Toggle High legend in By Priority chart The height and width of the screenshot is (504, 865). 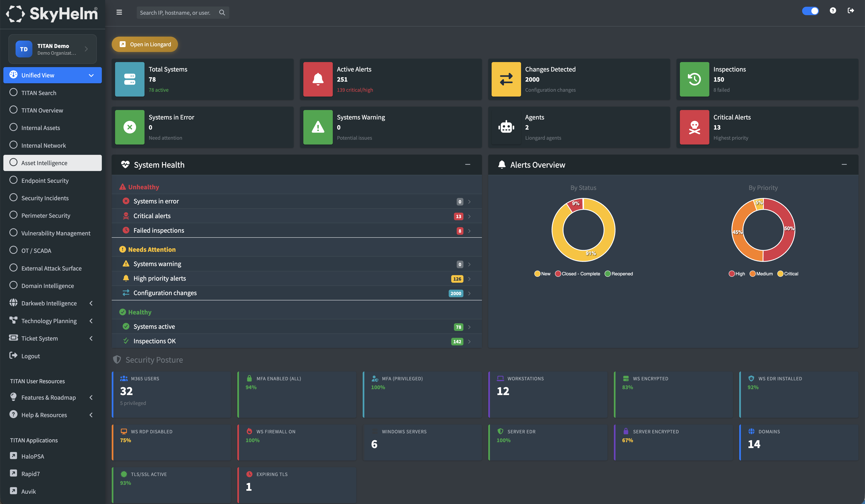(737, 274)
